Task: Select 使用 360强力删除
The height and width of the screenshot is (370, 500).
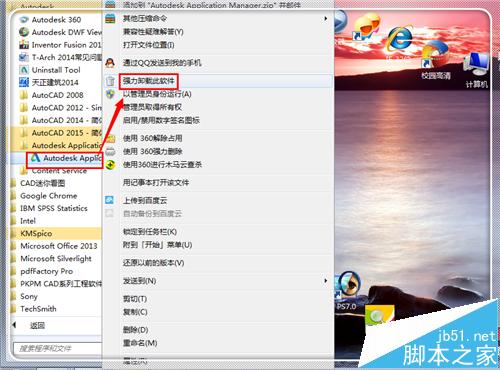Action: point(218,151)
